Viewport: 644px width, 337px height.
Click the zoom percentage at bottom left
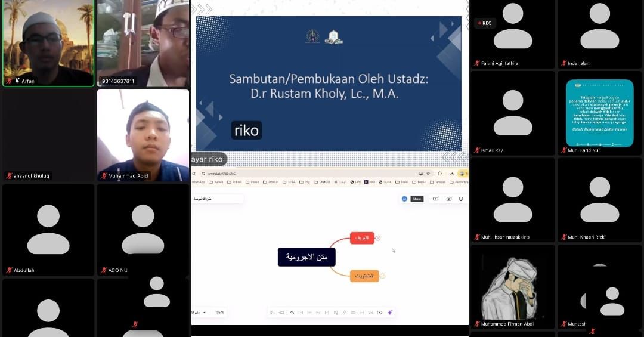pos(219,313)
